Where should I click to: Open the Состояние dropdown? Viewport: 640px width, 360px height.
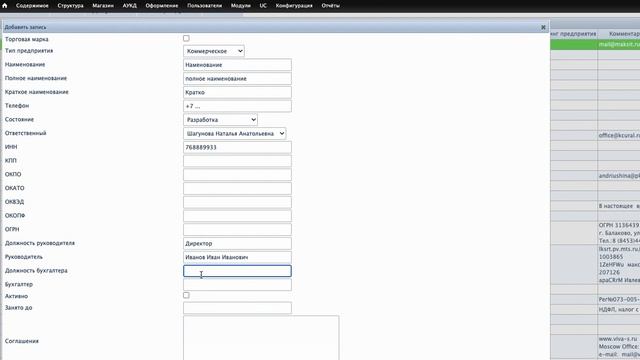pos(220,120)
